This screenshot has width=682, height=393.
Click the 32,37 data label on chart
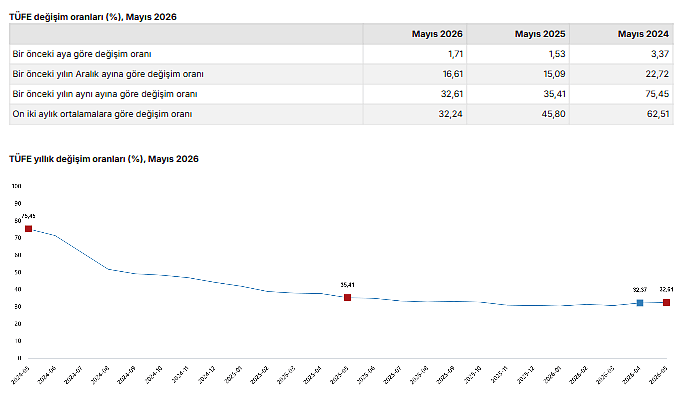640,290
